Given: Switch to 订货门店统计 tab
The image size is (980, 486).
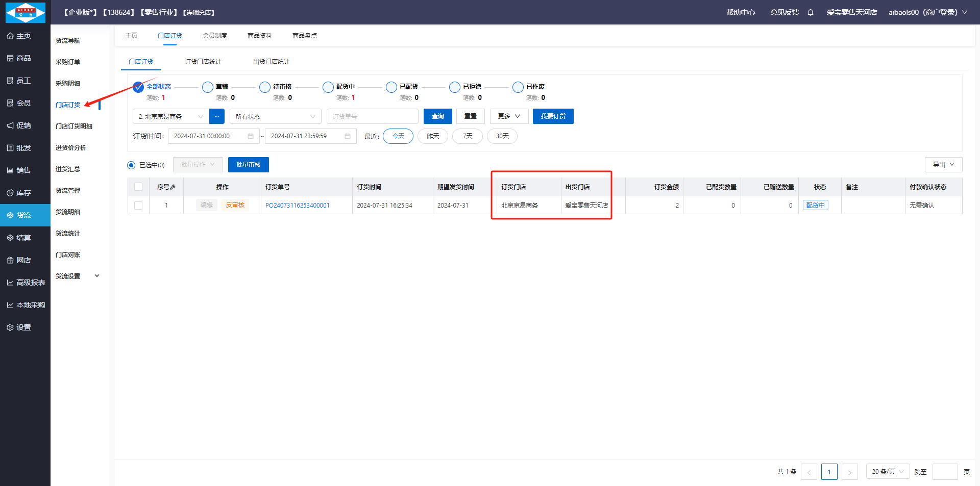Looking at the screenshot, I should tap(203, 62).
